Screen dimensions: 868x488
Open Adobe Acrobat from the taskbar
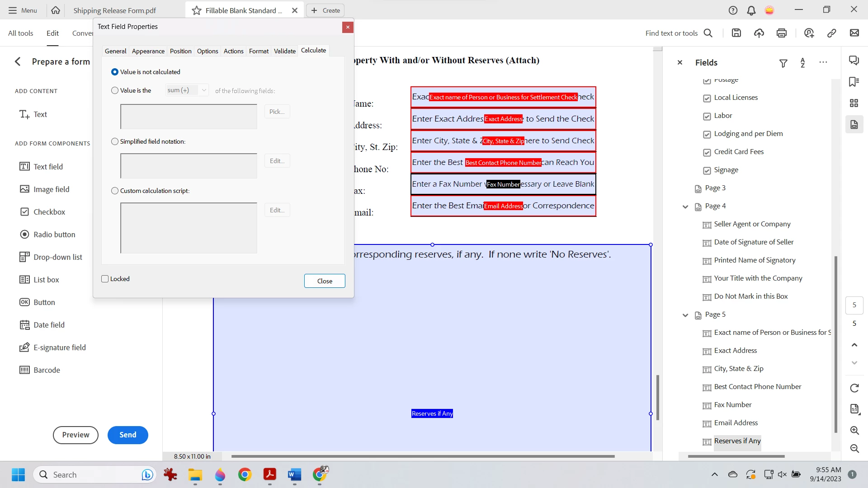[270, 474]
